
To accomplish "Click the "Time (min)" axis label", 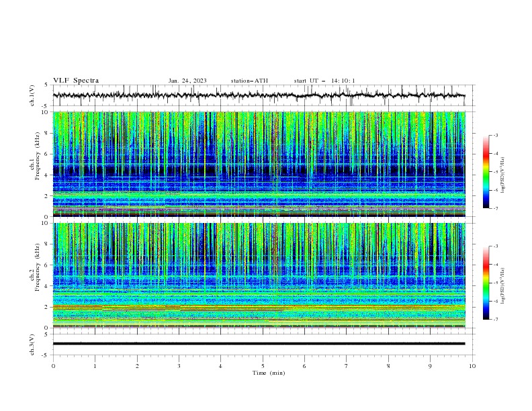I will click(x=269, y=373).
